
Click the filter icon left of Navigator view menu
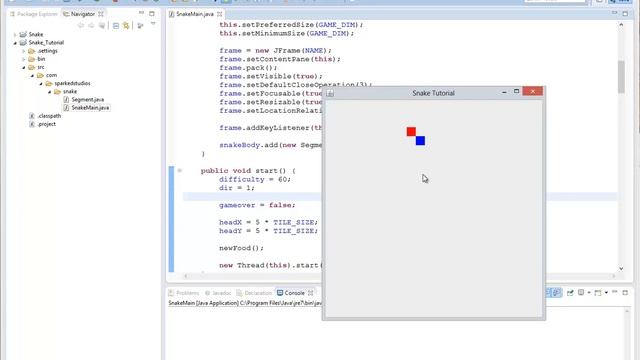[140, 26]
